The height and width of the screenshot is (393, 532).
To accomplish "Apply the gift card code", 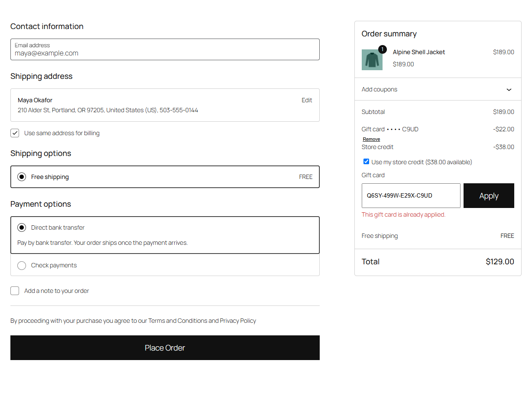I will [x=489, y=196].
